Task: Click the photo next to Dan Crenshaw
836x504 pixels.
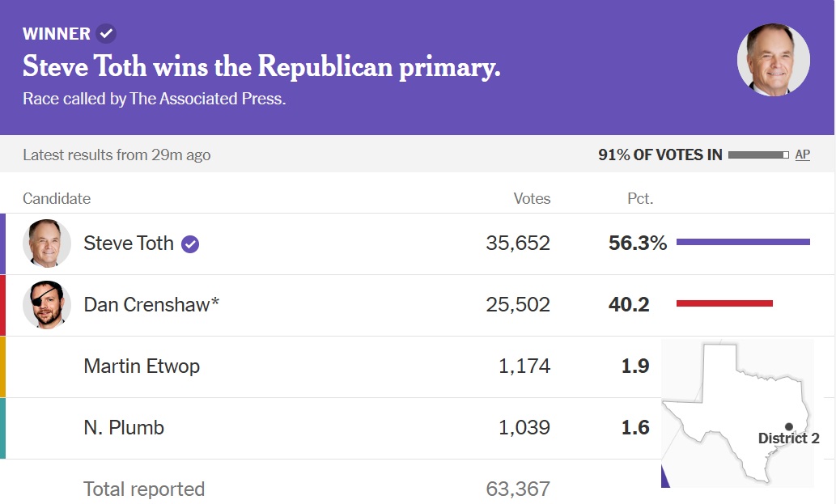Action: (47, 305)
